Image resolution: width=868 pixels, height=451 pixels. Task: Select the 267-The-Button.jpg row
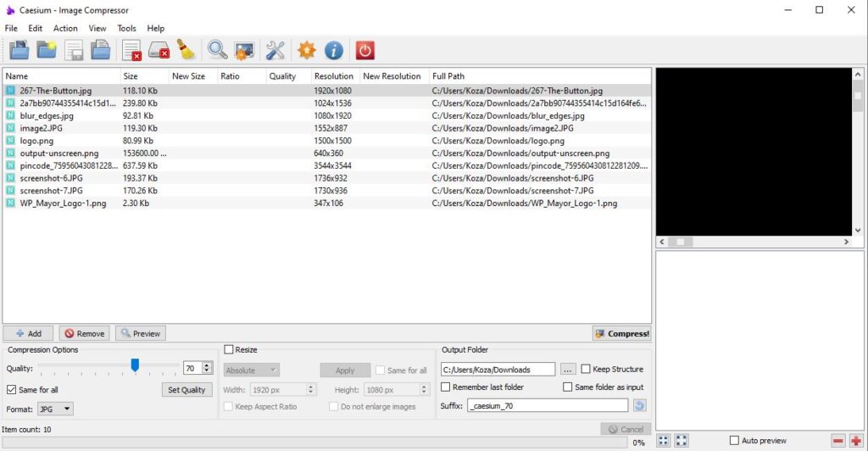tap(326, 90)
